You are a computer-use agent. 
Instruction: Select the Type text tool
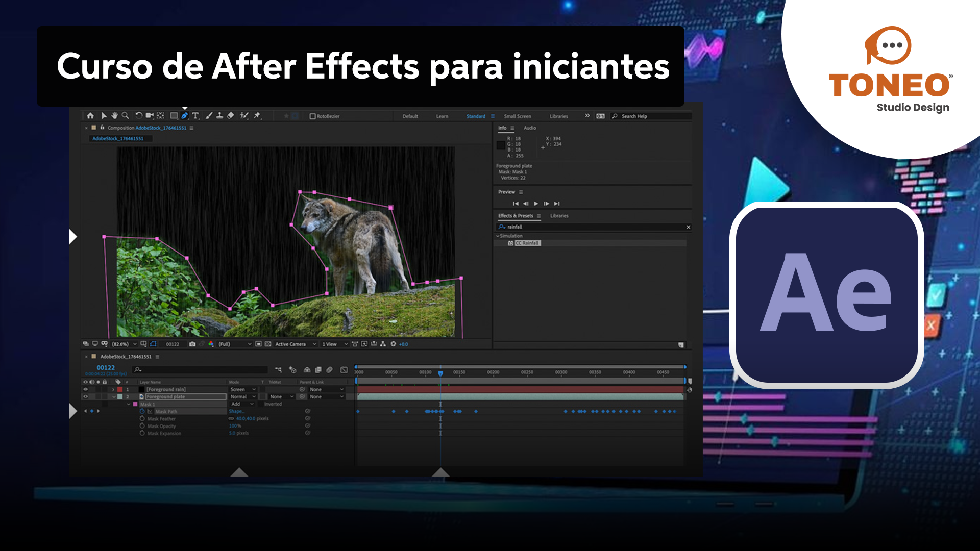pos(195,116)
